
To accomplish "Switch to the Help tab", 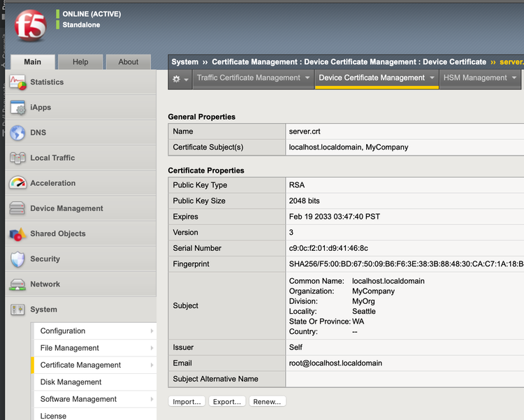I will pos(80,62).
